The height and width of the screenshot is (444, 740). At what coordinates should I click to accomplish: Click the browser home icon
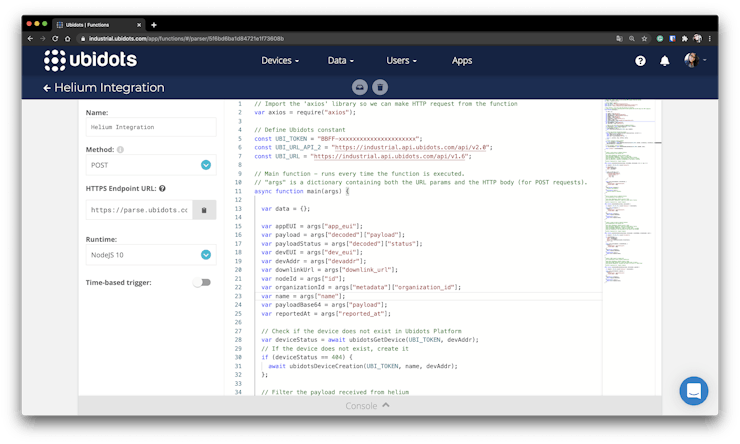(67, 39)
